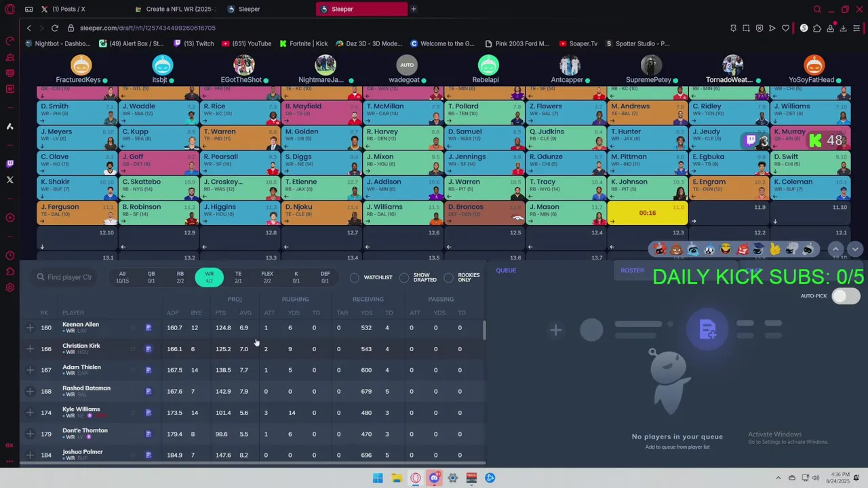Screen dimensions: 868x488
Task: Add Christian Kirk with plus icon
Action: click(x=30, y=349)
